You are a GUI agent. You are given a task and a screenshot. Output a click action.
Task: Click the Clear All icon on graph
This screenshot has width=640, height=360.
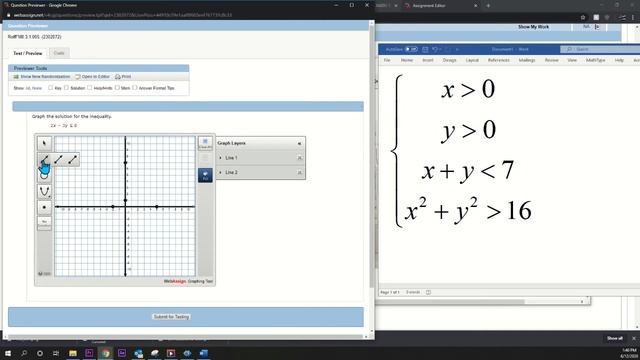(205, 143)
